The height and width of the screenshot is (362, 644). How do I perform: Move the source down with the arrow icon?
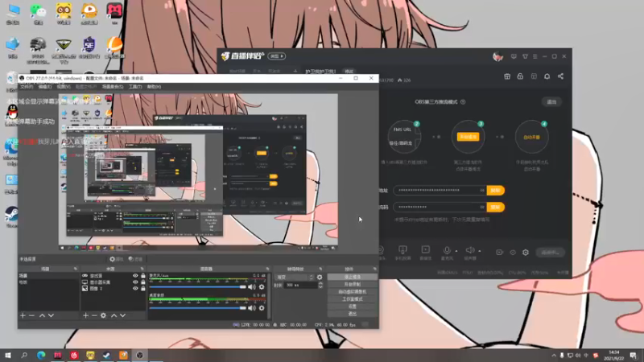[123, 315]
